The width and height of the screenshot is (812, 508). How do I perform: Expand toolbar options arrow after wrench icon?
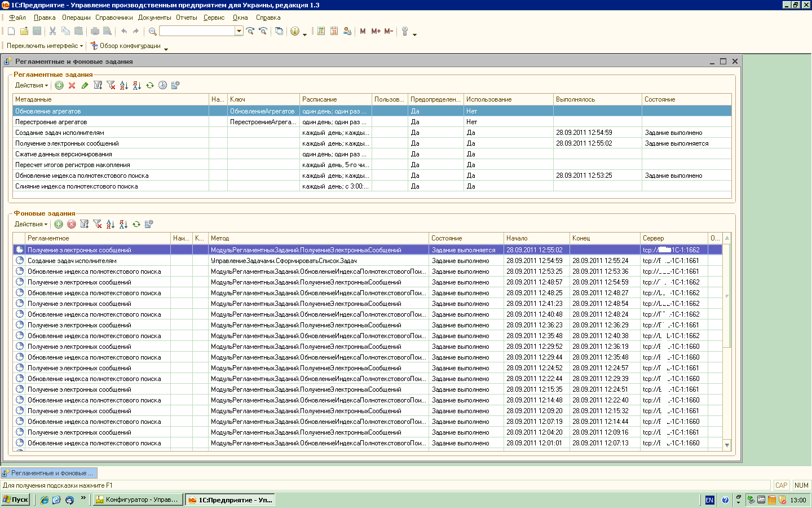pos(415,34)
